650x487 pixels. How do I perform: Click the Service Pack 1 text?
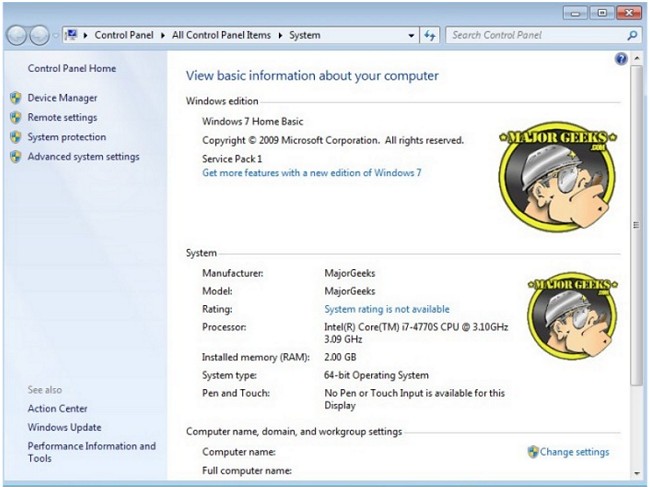(232, 159)
